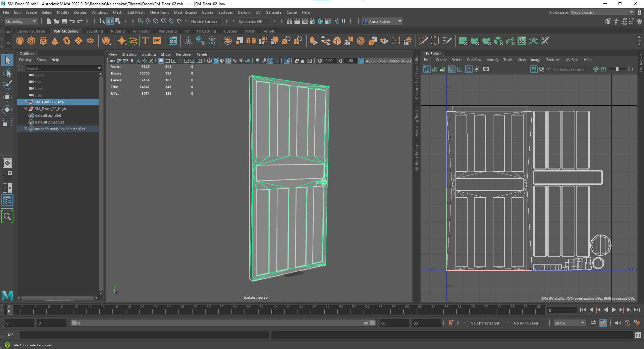
Task: Create a polygon cube from the shelf
Action: [x=32, y=41]
